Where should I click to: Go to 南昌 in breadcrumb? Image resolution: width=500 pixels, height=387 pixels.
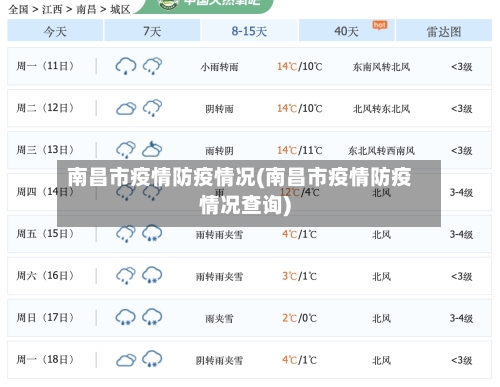click(86, 9)
